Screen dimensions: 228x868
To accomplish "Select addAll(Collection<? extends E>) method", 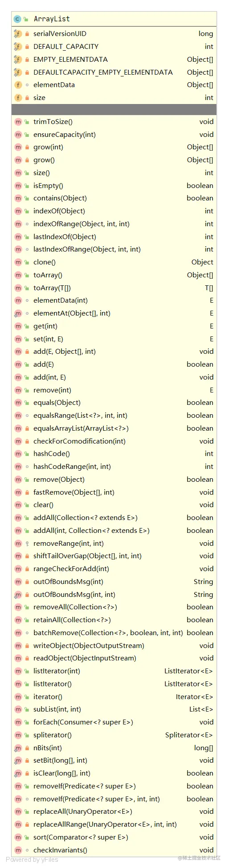I will (x=85, y=518).
